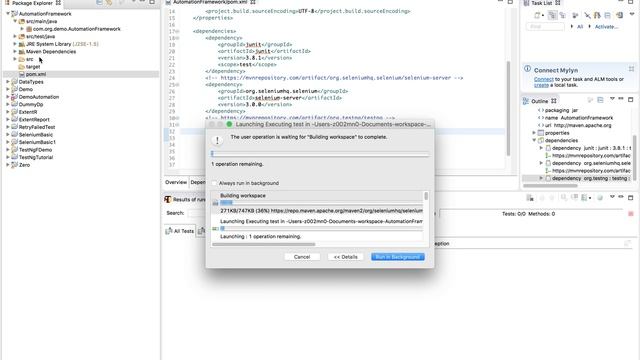Image resolution: width=640 pixels, height=360 pixels.
Task: Click the Outline tab
Action: [540, 101]
